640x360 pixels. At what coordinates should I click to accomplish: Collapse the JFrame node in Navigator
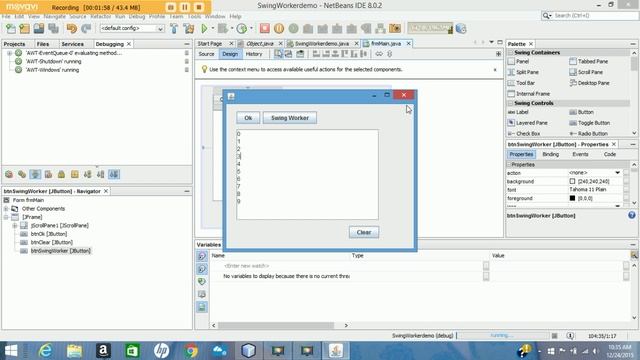pos(6,217)
